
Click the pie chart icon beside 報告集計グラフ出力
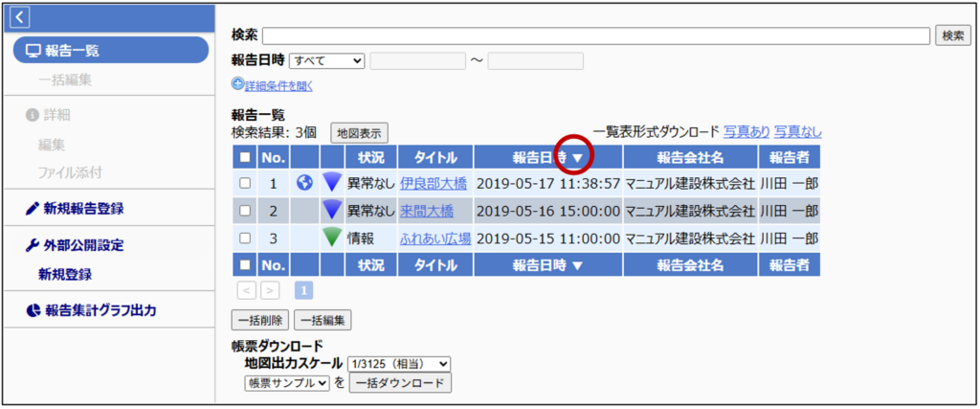pos(32,310)
